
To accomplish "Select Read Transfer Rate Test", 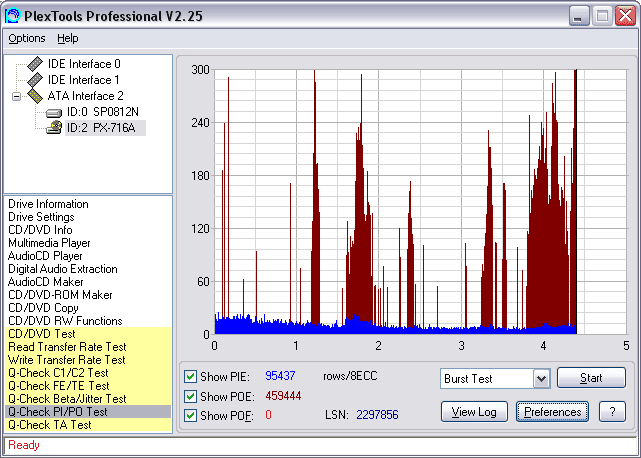I will pos(67,347).
